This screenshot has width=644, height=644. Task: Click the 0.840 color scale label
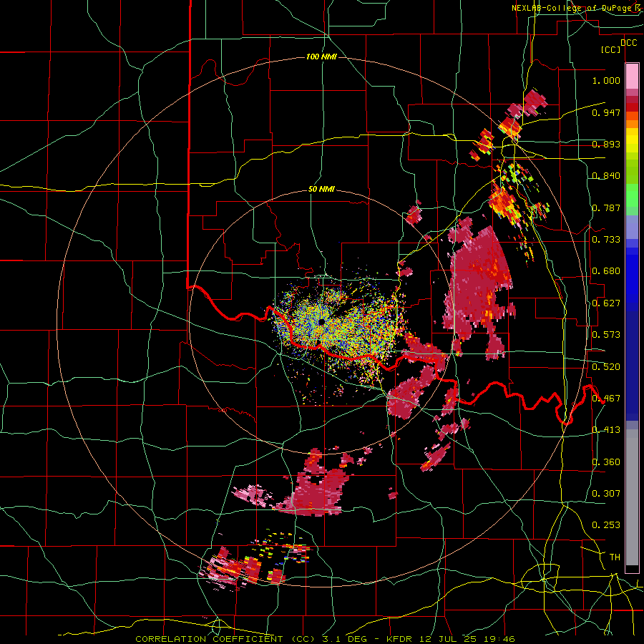click(606, 176)
